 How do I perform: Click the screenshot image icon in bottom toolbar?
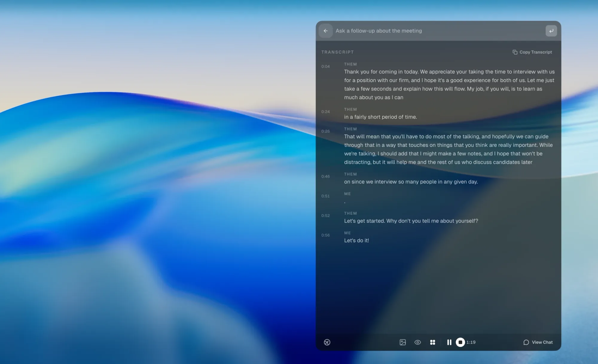pyautogui.click(x=403, y=342)
